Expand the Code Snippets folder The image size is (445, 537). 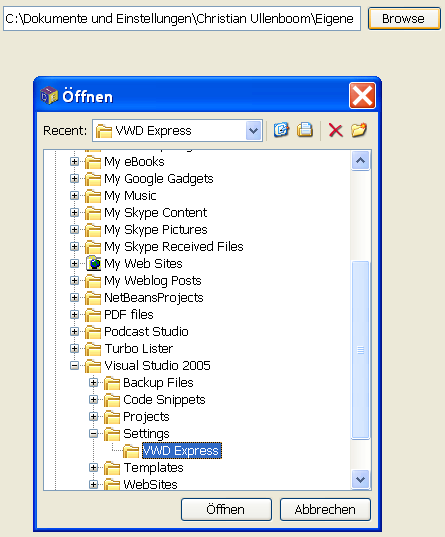(94, 400)
